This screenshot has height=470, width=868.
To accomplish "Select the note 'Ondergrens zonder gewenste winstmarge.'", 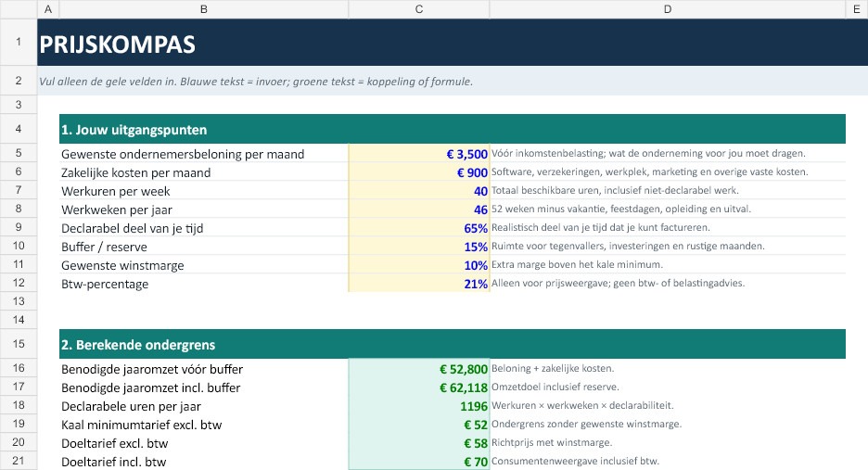I will click(586, 424).
